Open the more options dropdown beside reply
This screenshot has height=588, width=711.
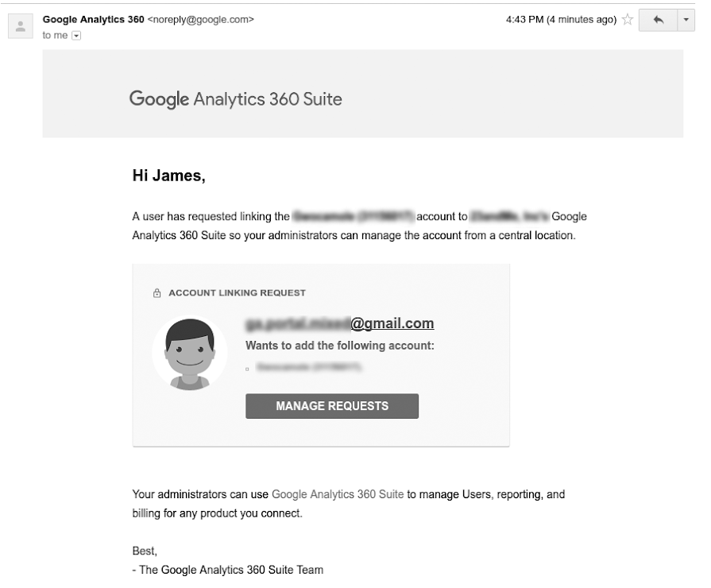686,20
